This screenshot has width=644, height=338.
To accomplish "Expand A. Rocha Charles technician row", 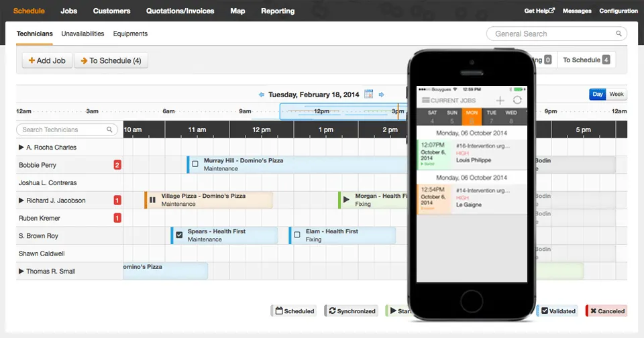I will point(21,147).
